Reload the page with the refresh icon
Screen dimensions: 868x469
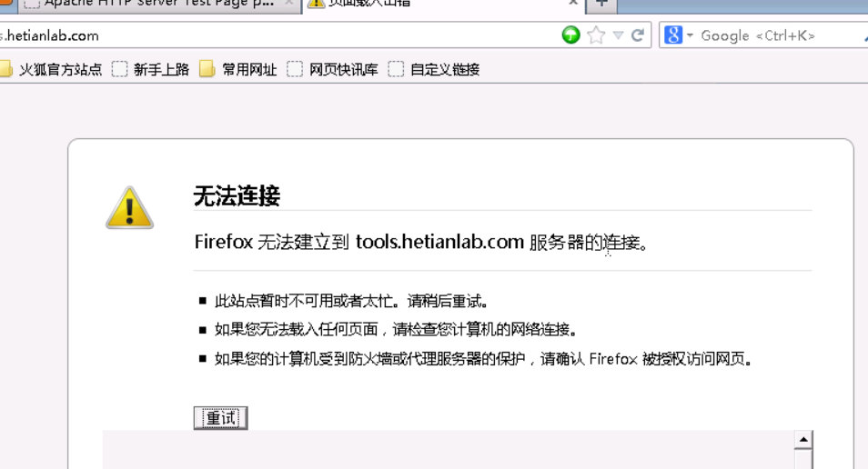point(638,35)
